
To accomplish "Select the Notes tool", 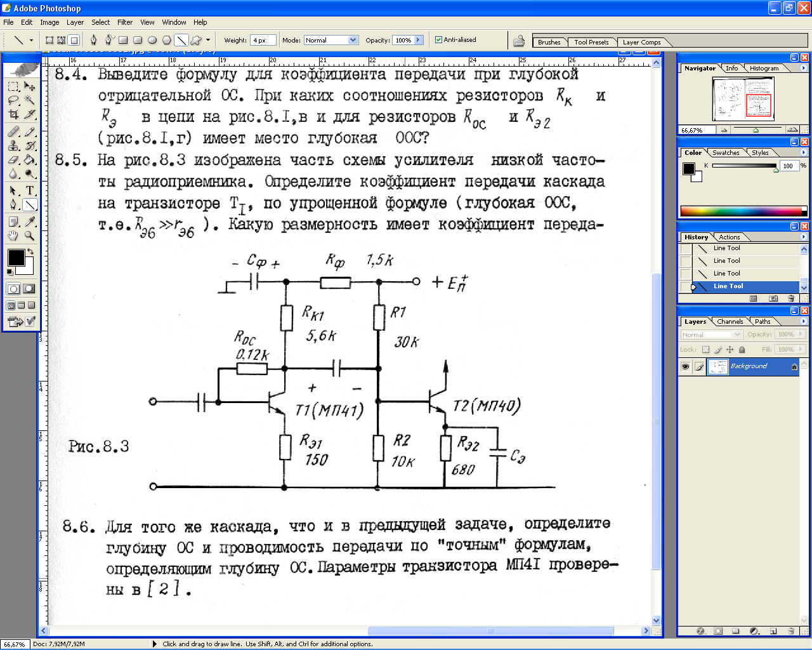I will pyautogui.click(x=13, y=222).
